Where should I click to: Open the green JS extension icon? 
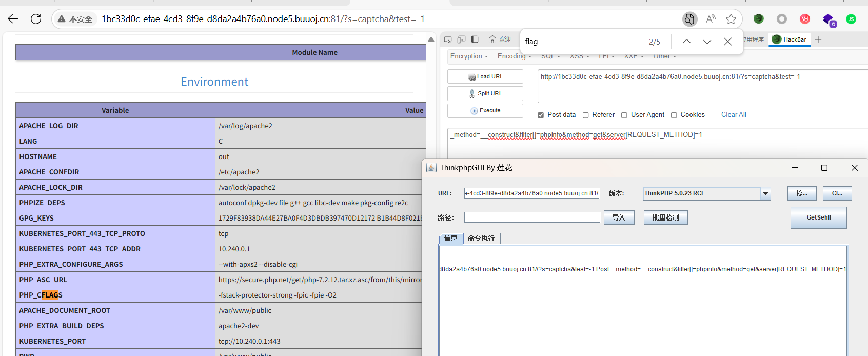(x=851, y=19)
